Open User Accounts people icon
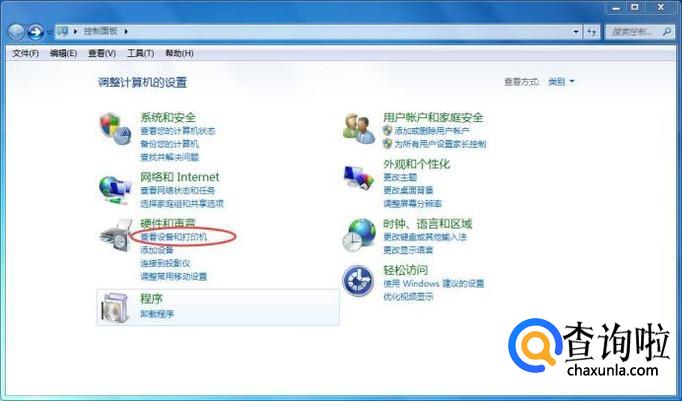Viewport: 682px width, 401px height. (x=359, y=129)
